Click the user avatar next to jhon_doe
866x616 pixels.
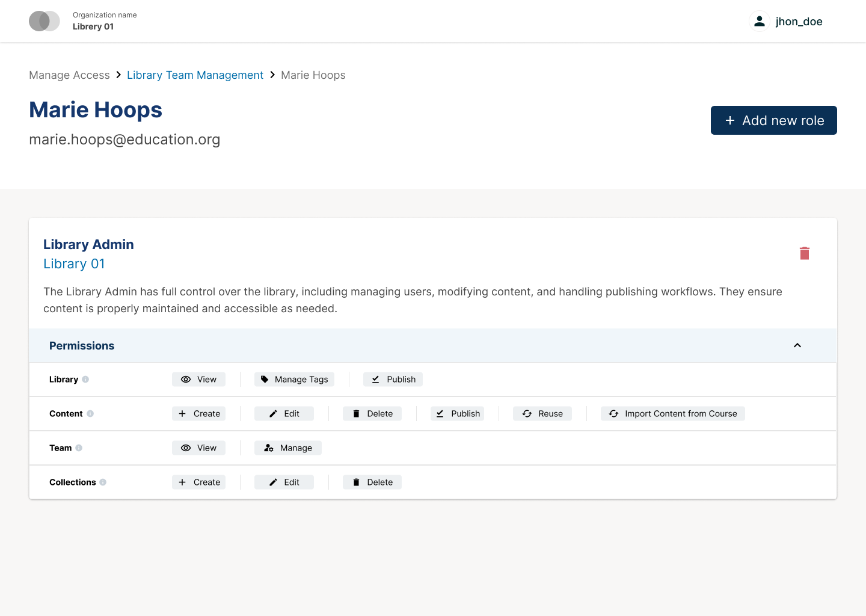(760, 20)
